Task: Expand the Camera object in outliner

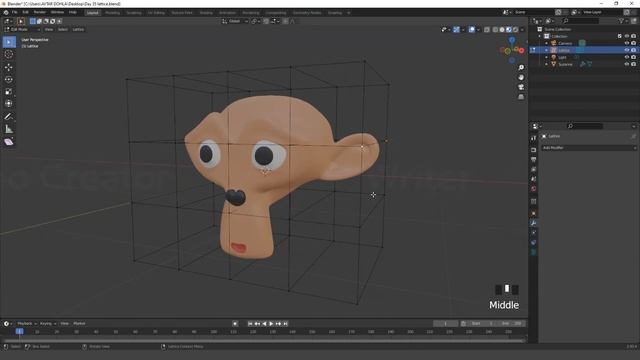Action: tap(547, 43)
